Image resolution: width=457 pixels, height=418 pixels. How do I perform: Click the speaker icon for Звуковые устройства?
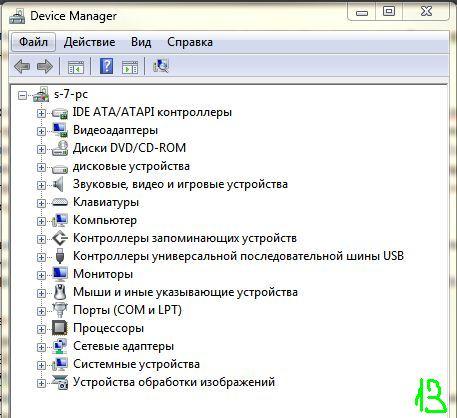(58, 184)
